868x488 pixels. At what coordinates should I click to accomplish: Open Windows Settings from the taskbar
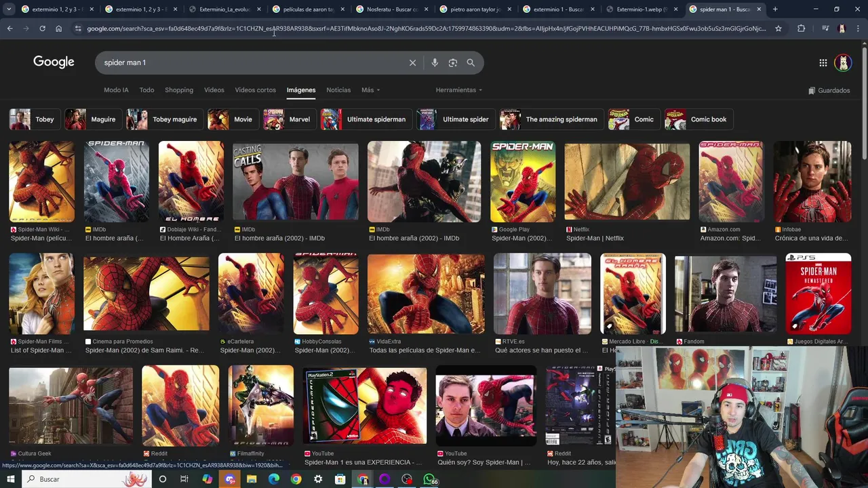point(318,479)
